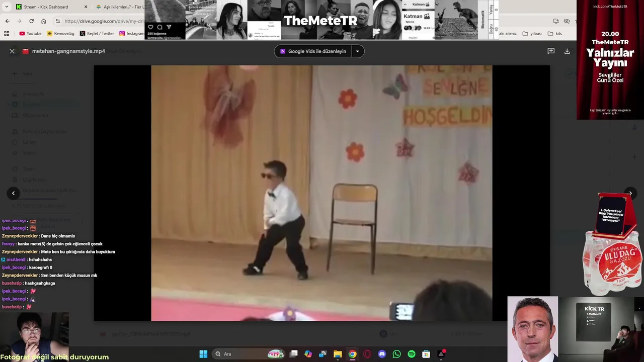Download the video with the download icon

[x=567, y=51]
